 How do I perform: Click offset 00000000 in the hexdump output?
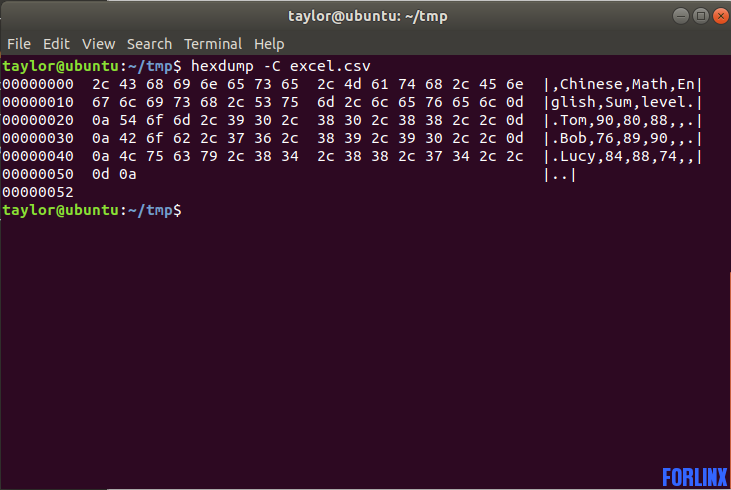(38, 84)
